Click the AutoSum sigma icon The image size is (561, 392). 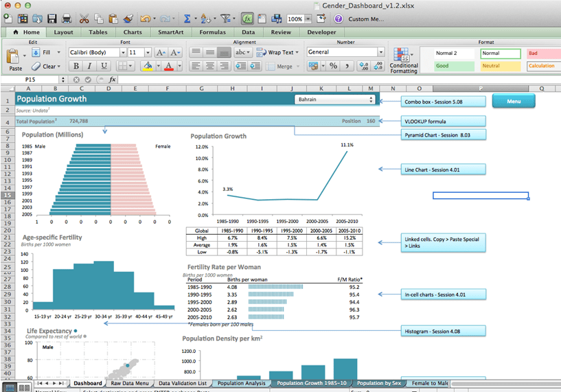[x=187, y=19]
